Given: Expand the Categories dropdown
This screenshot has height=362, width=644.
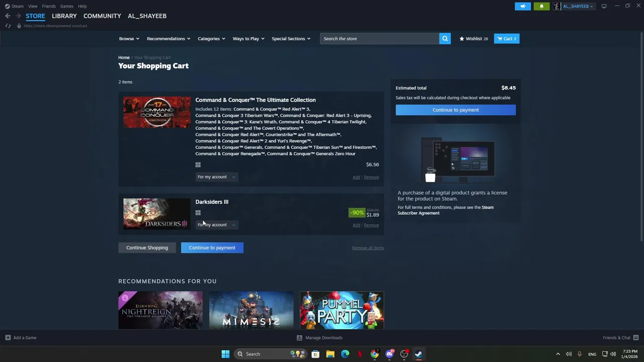Looking at the screenshot, I should point(211,39).
